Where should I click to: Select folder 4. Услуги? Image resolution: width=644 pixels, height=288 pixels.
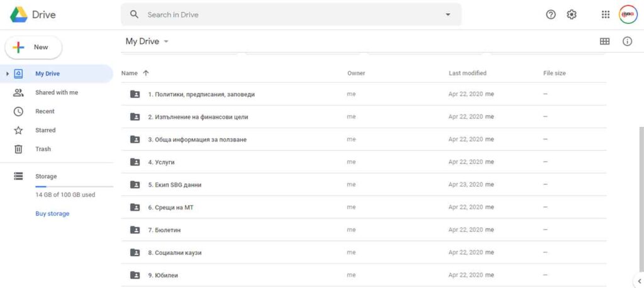point(364,162)
